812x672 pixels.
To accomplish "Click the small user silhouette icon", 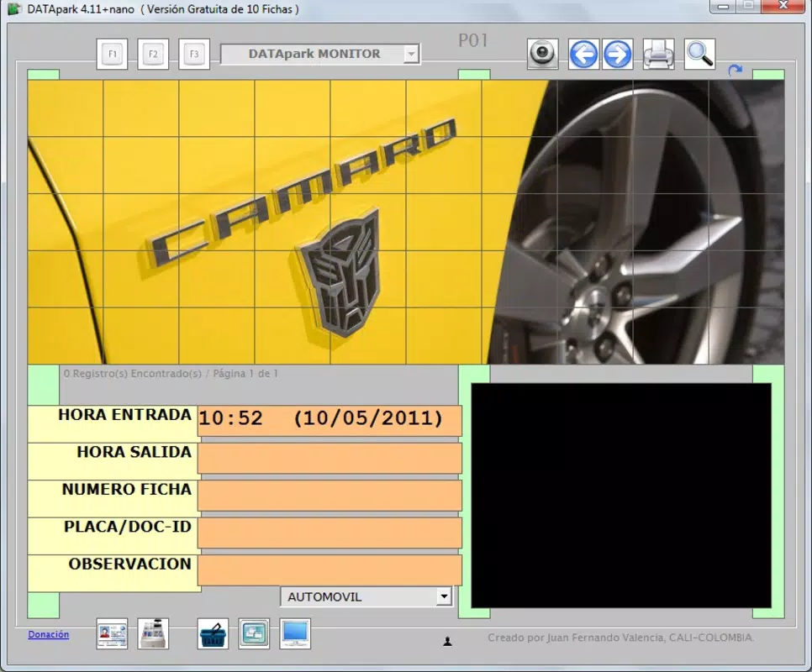I will (x=447, y=642).
